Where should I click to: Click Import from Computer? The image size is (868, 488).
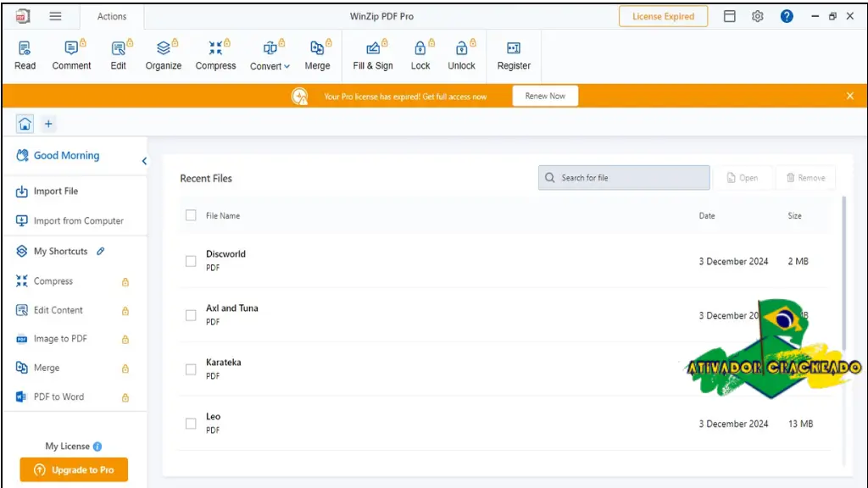point(70,221)
